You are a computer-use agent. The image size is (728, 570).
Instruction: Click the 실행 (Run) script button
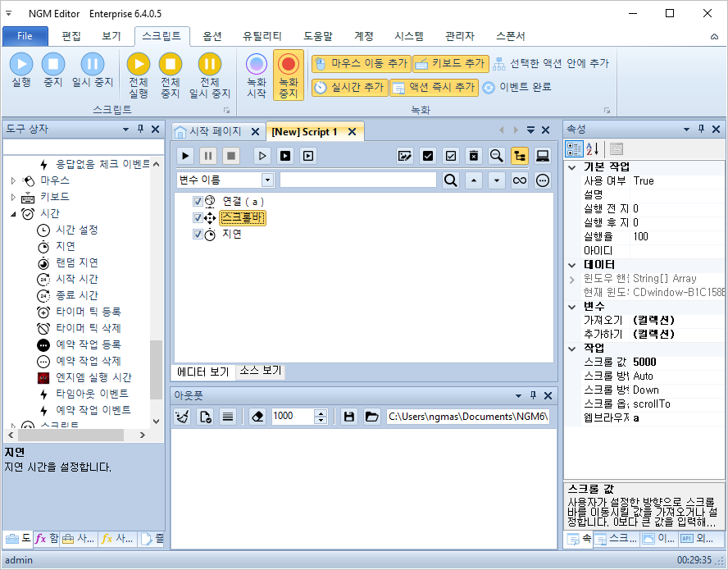[21, 71]
